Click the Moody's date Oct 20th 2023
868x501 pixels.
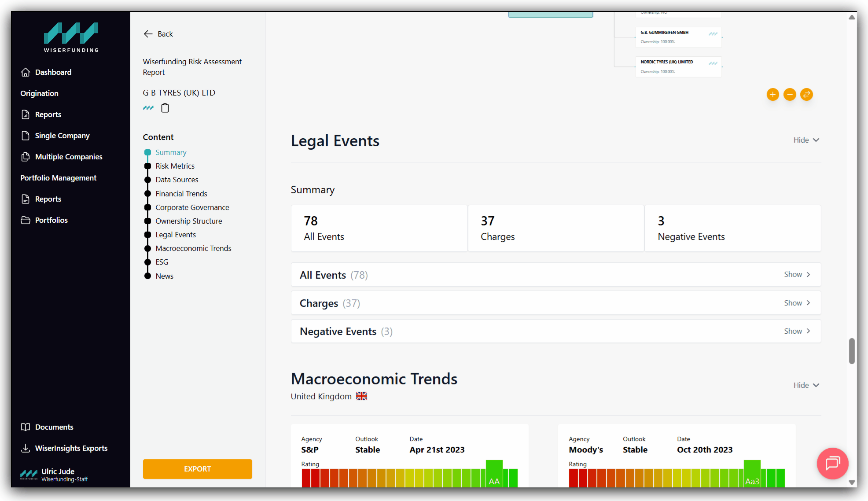704,449
